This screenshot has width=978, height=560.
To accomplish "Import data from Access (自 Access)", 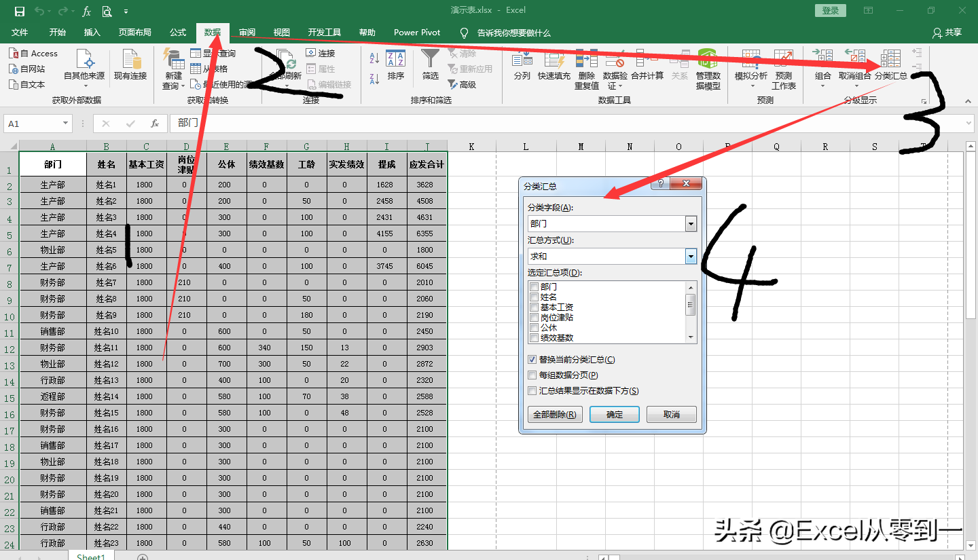I will pyautogui.click(x=33, y=54).
